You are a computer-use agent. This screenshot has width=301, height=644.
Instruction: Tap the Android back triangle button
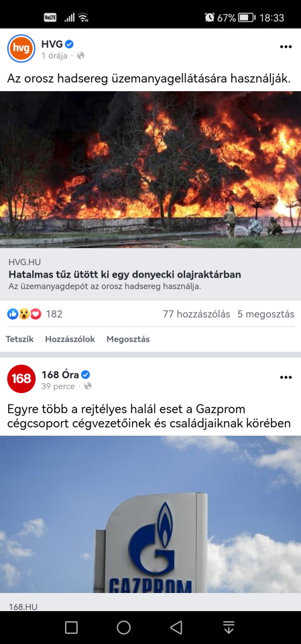[x=176, y=627]
